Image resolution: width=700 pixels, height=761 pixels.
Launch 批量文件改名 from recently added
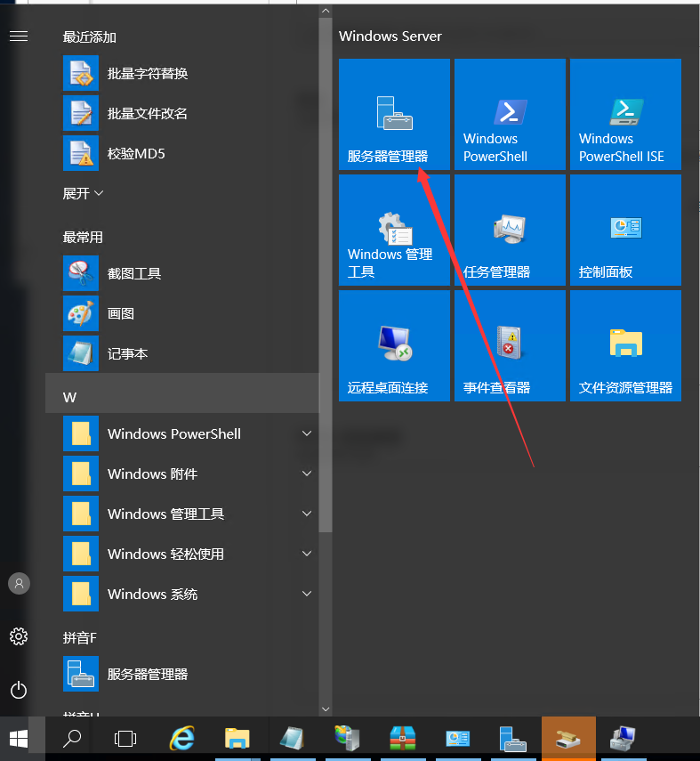(x=182, y=113)
